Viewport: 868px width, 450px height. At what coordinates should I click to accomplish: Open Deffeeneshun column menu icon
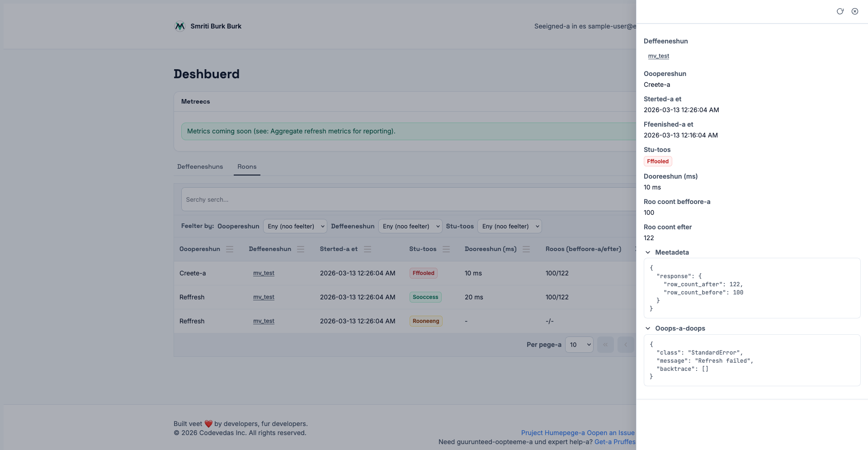tap(301, 249)
